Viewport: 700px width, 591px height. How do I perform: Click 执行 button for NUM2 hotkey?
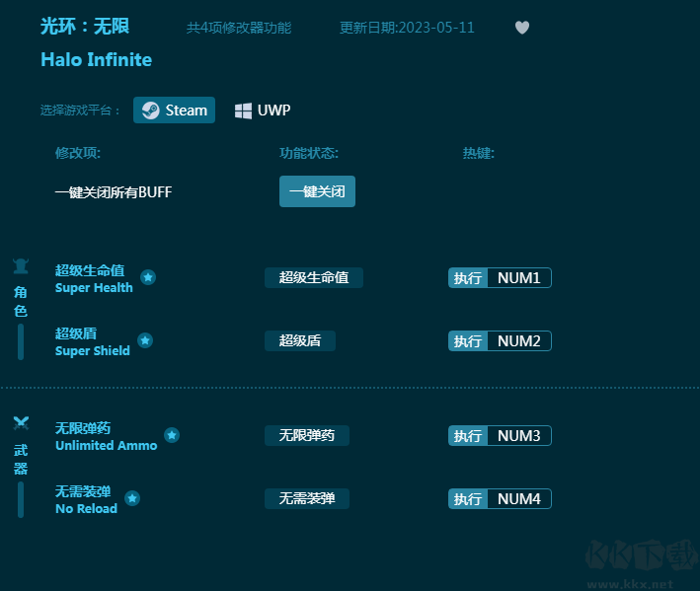pos(468,341)
